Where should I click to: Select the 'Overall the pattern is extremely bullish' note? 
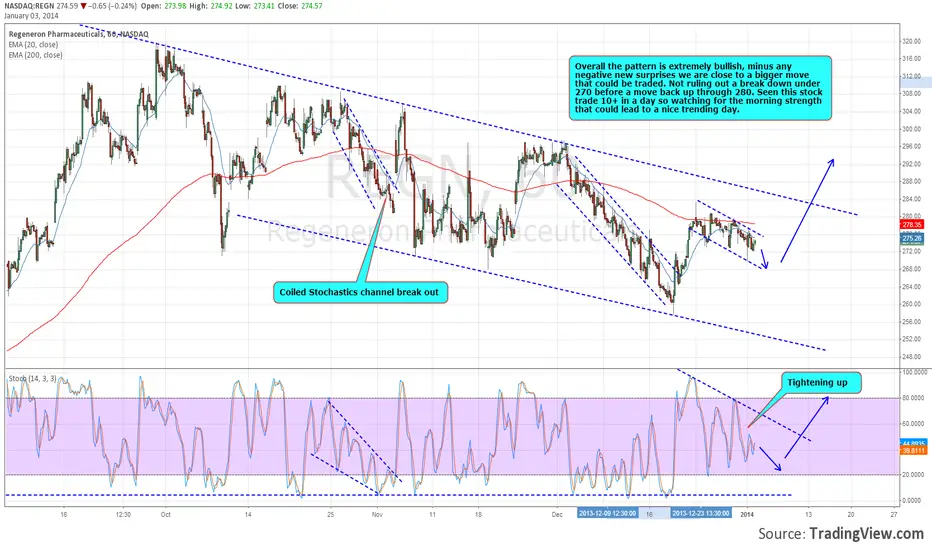(x=700, y=88)
